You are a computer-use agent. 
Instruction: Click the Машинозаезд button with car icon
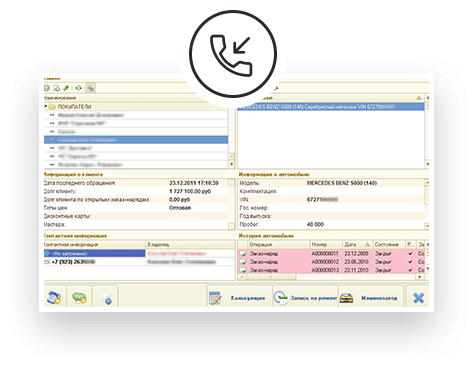371,298
